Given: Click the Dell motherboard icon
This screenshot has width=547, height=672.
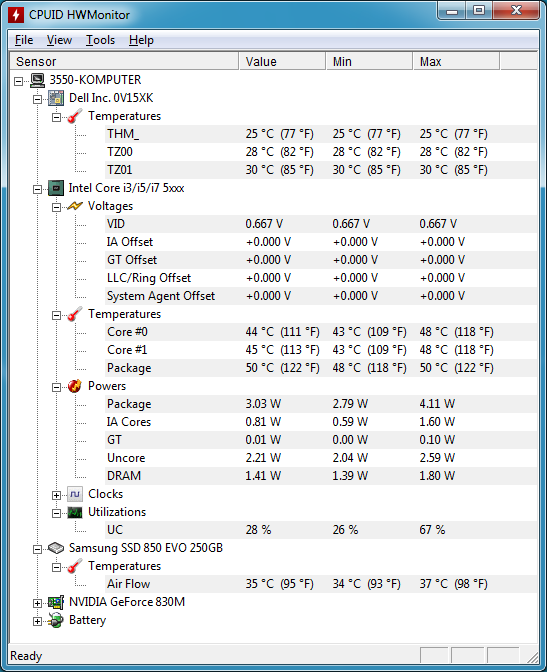Looking at the screenshot, I should point(56,98).
